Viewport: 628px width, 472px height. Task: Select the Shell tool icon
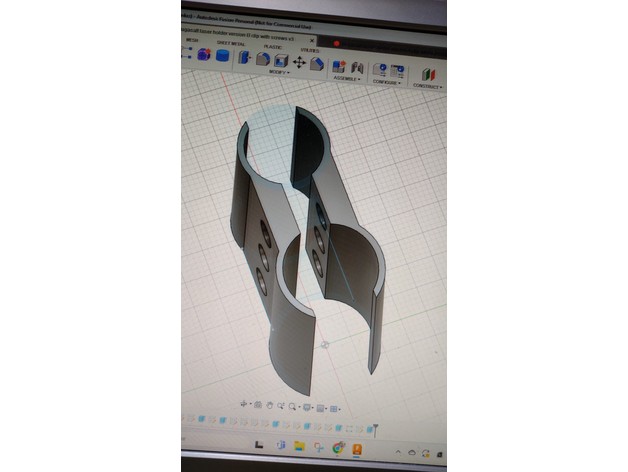click(x=281, y=61)
